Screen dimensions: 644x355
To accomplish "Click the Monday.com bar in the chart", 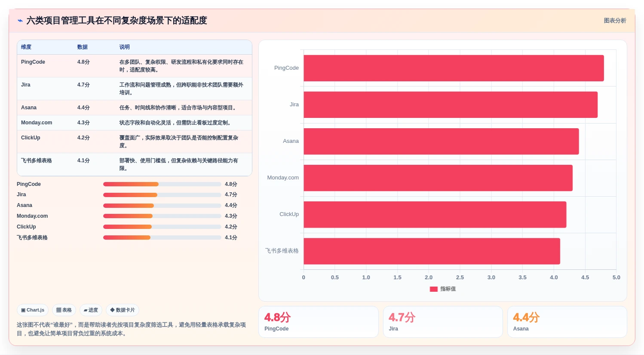I will [438, 178].
